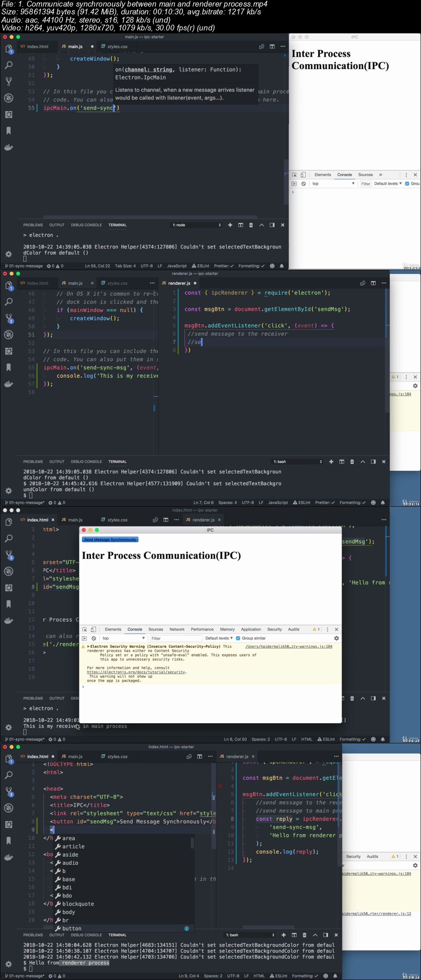Click inspect-element icon in 00:06:20 frame DevTools
This screenshot has width=421, height=980.
pyautogui.click(x=85, y=629)
